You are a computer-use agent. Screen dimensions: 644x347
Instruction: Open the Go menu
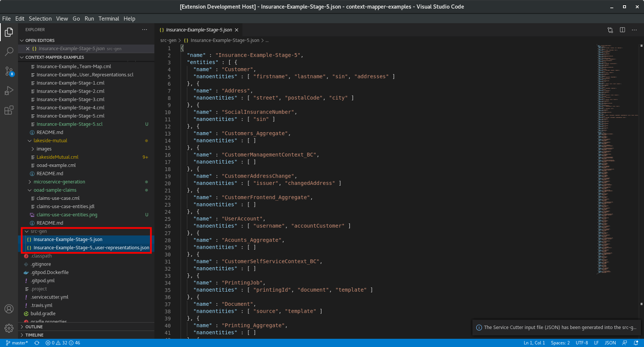[76, 18]
